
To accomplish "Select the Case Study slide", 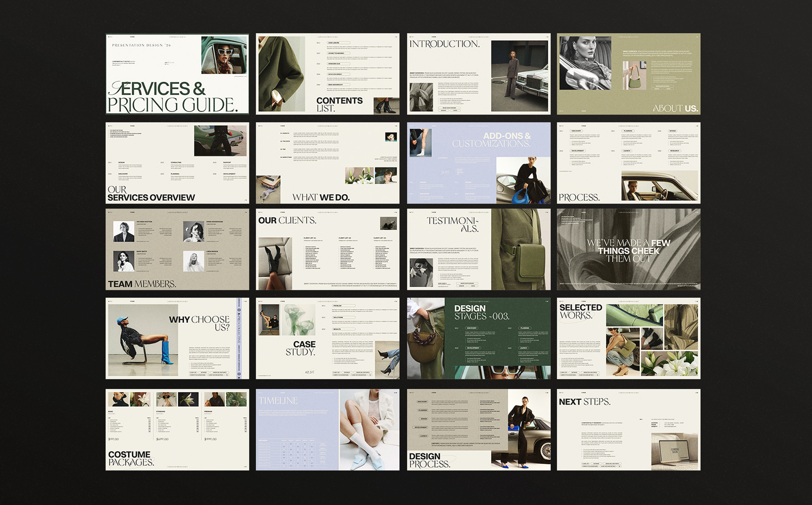I will coord(327,339).
